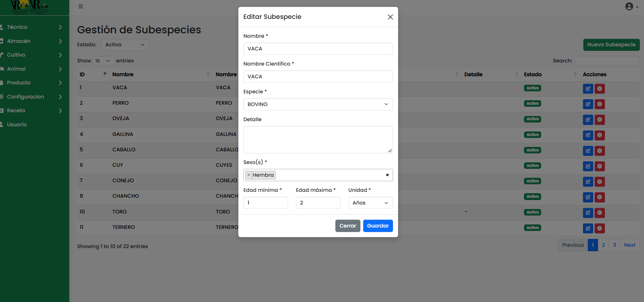Click the Guardar button
This screenshot has height=302, width=644.
point(378,226)
